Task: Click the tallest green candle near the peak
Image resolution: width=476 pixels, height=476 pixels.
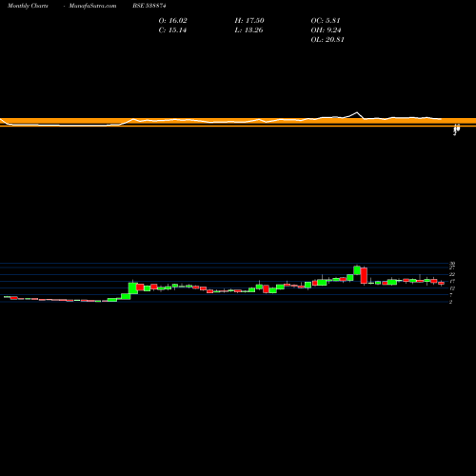Action: point(357,270)
